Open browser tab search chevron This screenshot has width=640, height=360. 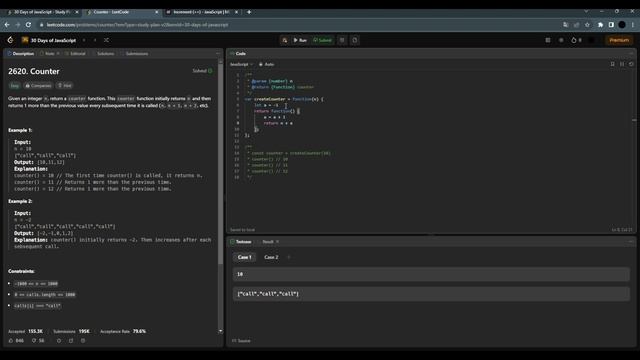[x=586, y=11]
